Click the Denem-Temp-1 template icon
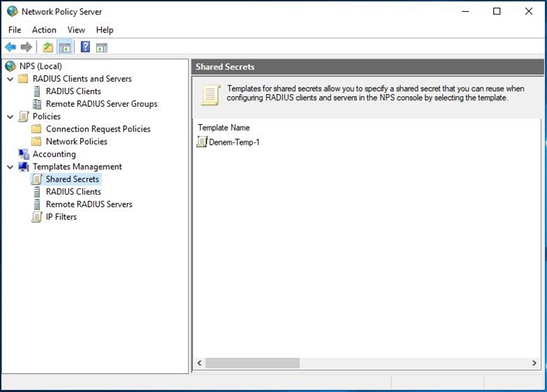This screenshot has width=547, height=392. click(x=202, y=142)
